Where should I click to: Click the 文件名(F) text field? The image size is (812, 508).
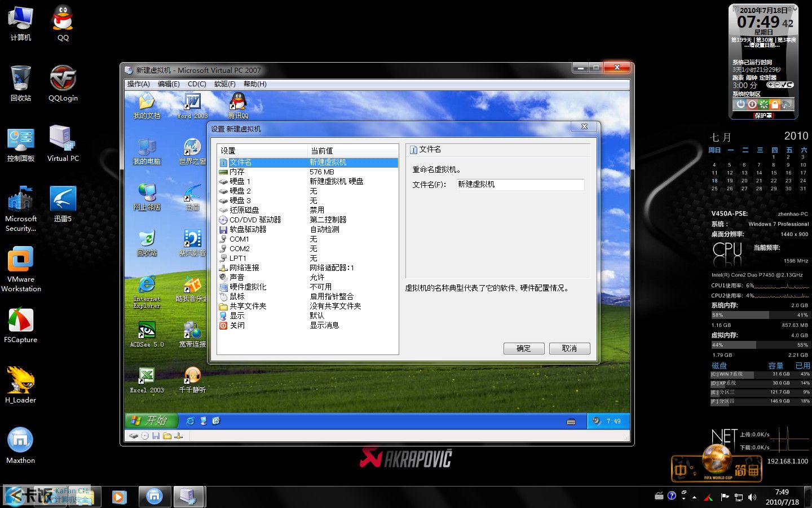pyautogui.click(x=520, y=185)
